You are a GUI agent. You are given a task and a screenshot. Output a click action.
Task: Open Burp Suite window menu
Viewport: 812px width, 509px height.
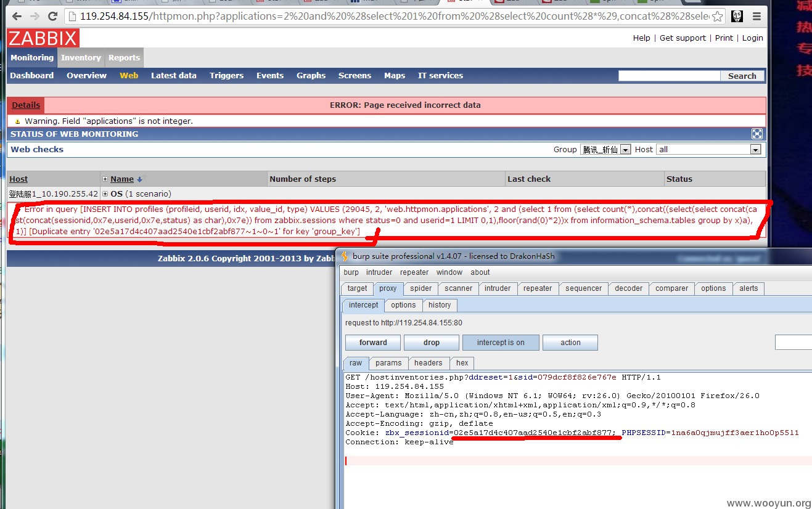[449, 272]
